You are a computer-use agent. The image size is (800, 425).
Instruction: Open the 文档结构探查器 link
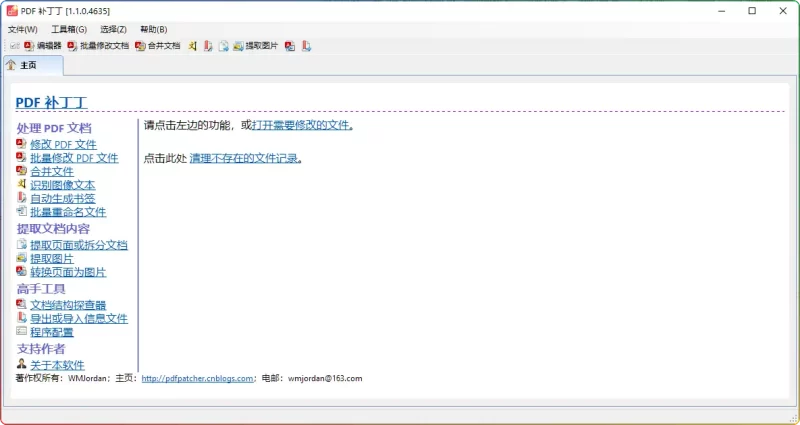click(68, 305)
